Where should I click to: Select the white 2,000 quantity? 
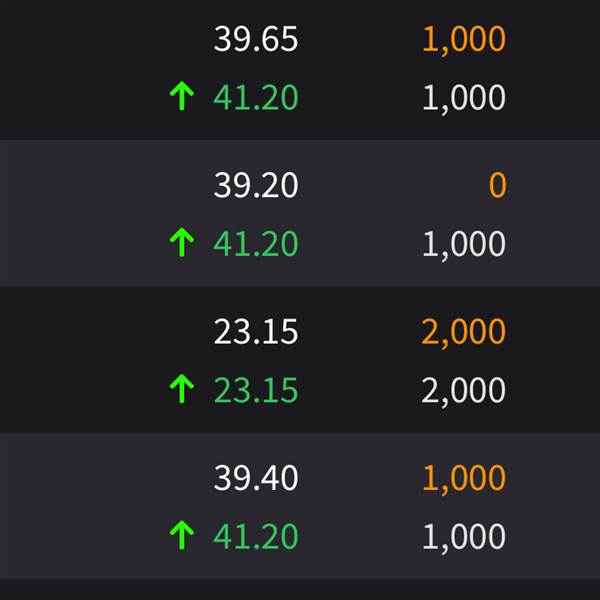pyautogui.click(x=463, y=391)
